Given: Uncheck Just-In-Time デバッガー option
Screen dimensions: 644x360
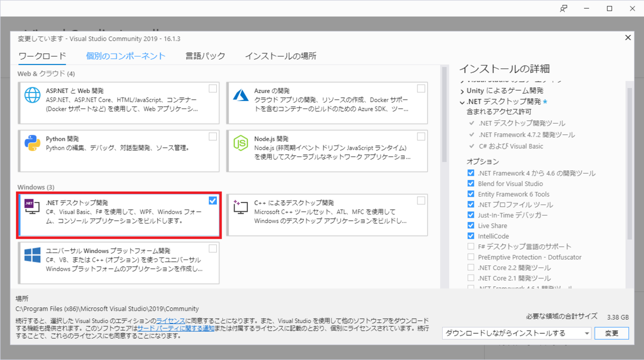Looking at the screenshot, I should tap(471, 215).
